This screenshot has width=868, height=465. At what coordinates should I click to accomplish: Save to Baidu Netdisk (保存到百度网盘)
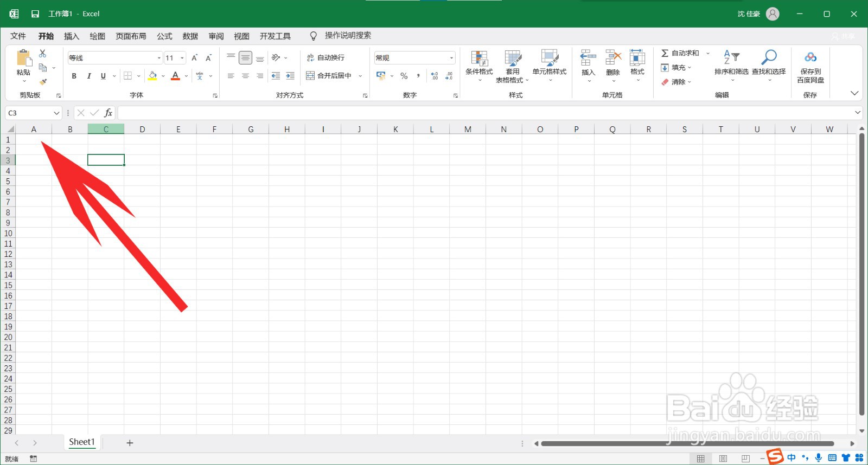(x=810, y=66)
